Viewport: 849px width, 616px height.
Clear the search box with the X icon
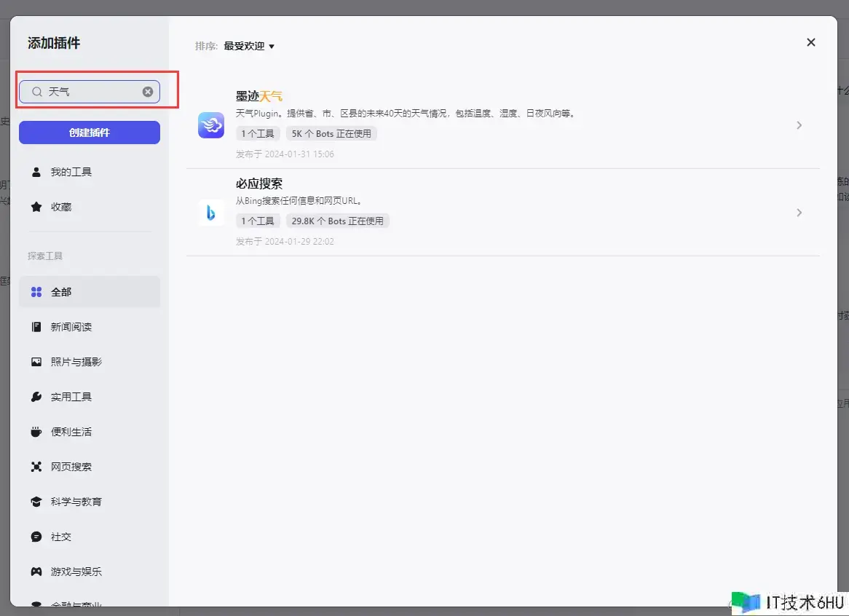(x=148, y=92)
